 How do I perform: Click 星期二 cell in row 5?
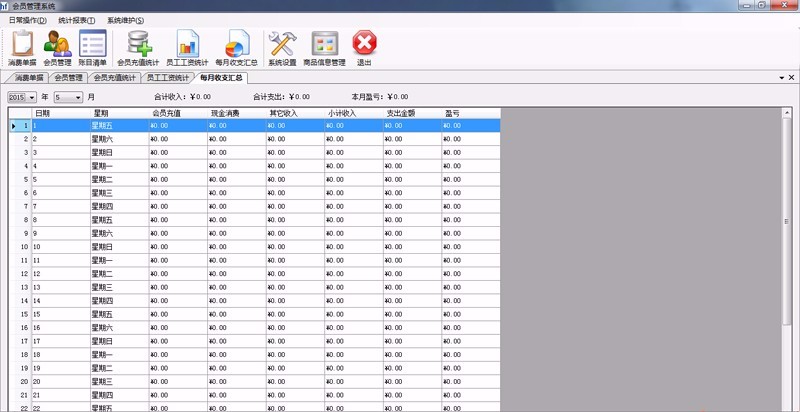tap(119, 179)
